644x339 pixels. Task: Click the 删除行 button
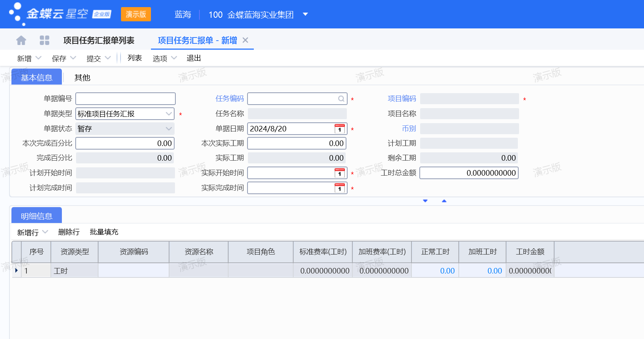(69, 232)
